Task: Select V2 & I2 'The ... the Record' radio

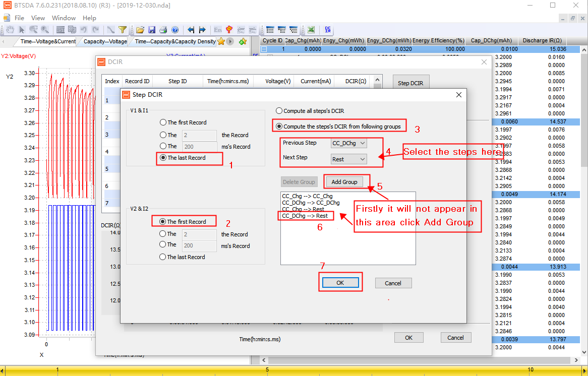Action: click(x=163, y=233)
